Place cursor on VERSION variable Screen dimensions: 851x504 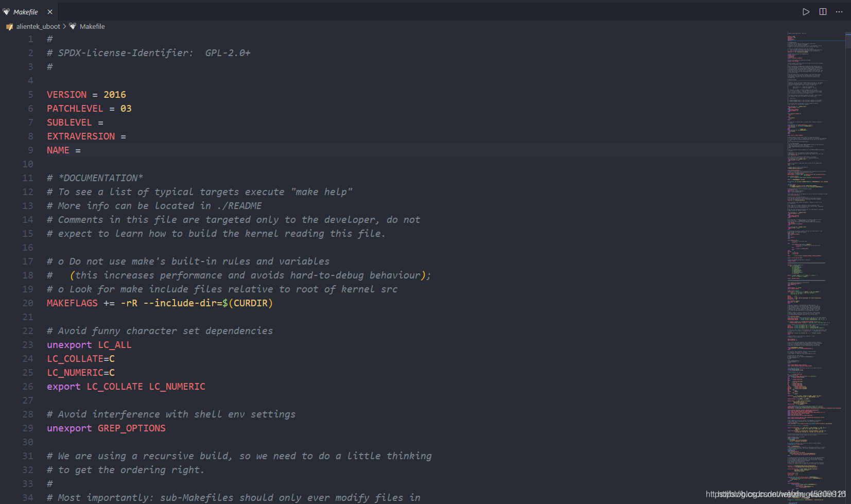(x=67, y=95)
